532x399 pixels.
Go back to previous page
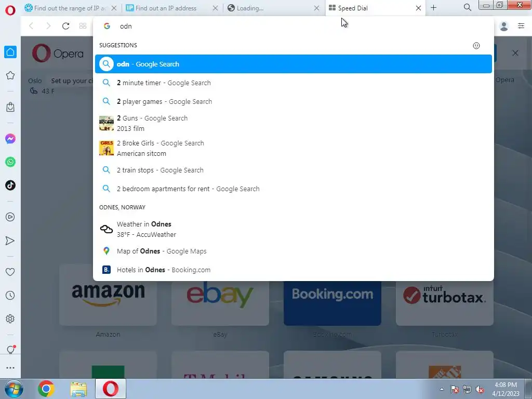31,26
